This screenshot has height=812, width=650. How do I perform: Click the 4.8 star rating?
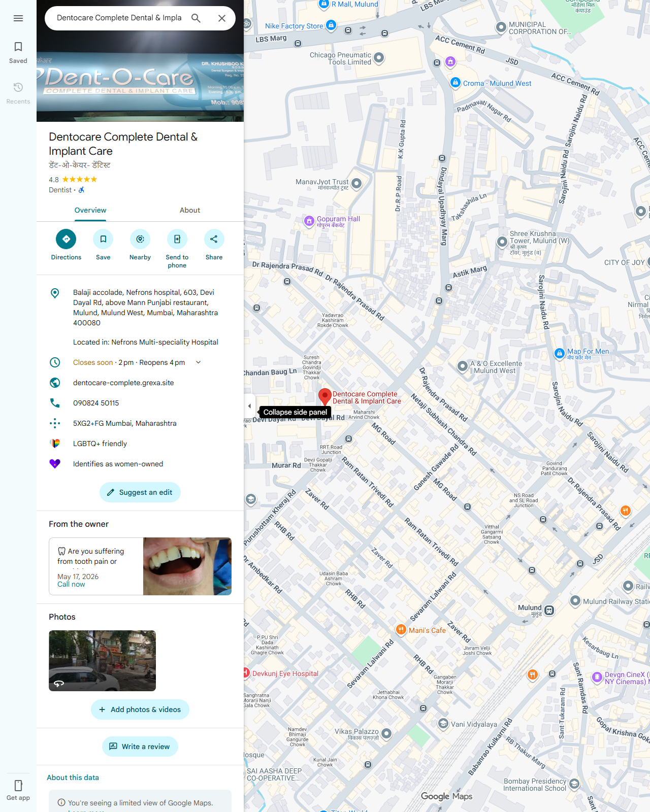pos(73,180)
